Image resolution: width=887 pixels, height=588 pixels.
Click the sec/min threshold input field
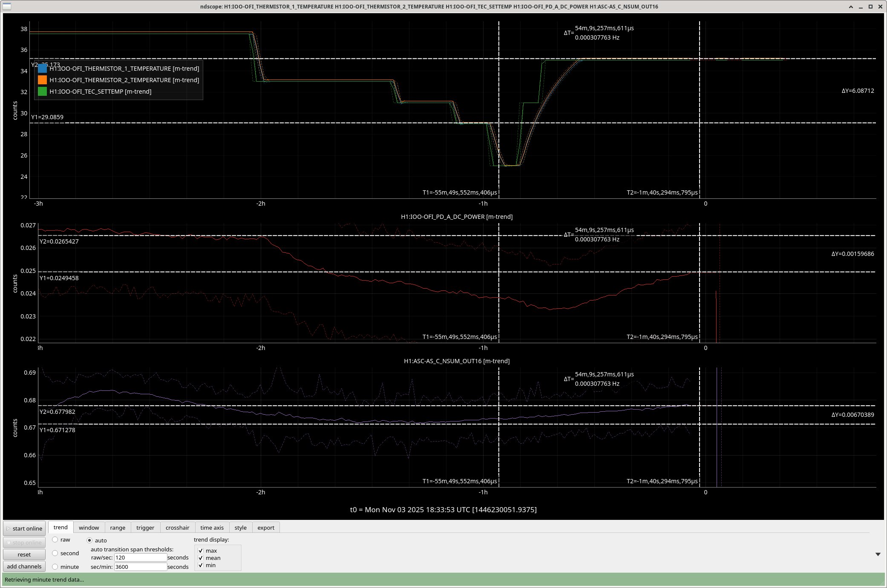coord(140,567)
